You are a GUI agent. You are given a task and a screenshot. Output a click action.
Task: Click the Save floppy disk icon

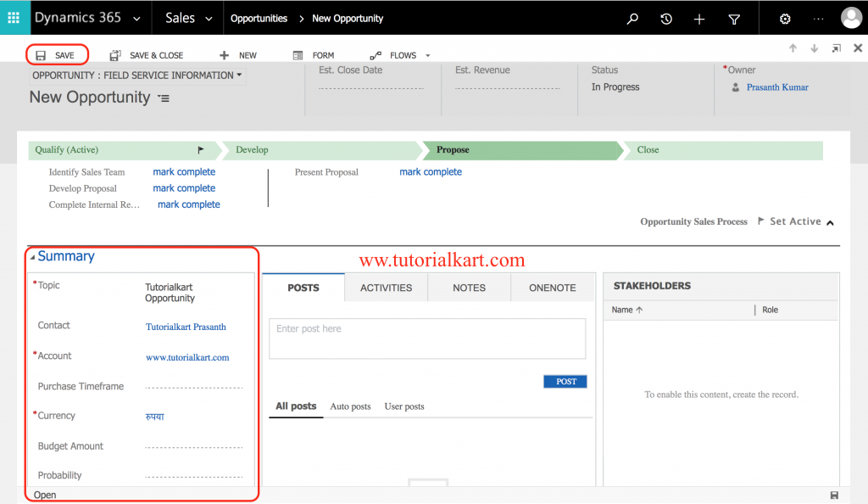[41, 55]
